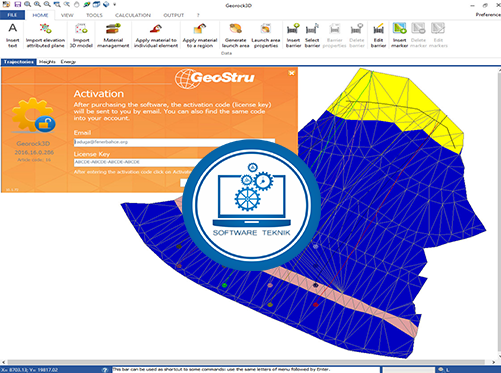Click the save disk icon in quick access toolbar
Screen dimensions: 501x373
(18, 4)
